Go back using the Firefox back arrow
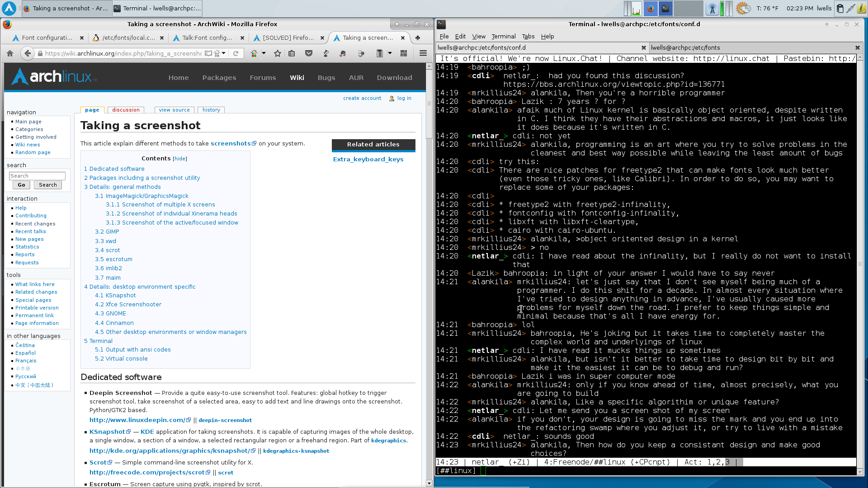This screenshot has width=868, height=488. pyautogui.click(x=28, y=53)
